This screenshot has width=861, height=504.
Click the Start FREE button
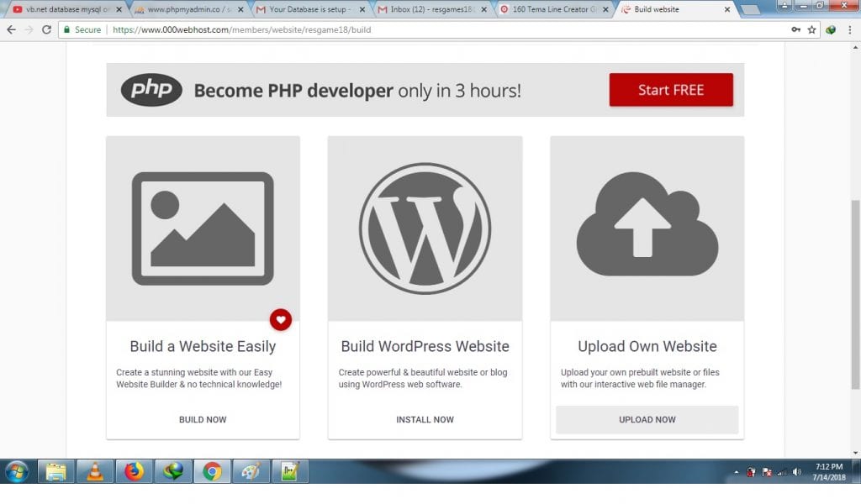click(x=670, y=90)
